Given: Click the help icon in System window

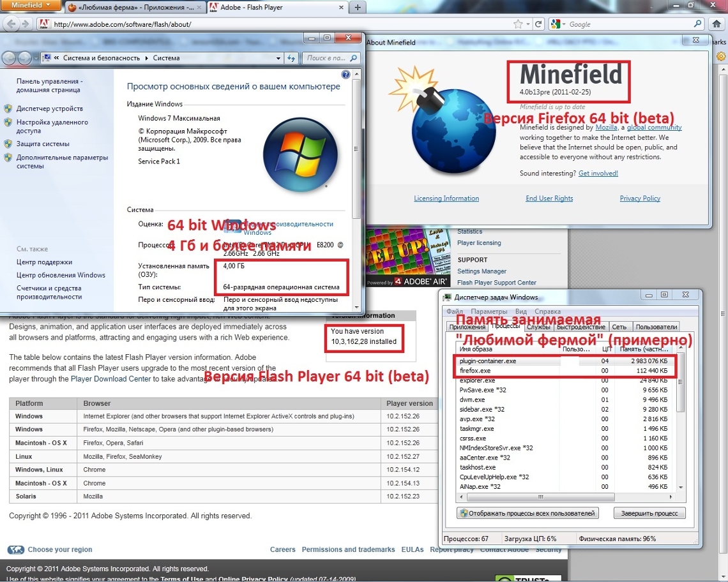Looking at the screenshot, I should point(345,75).
